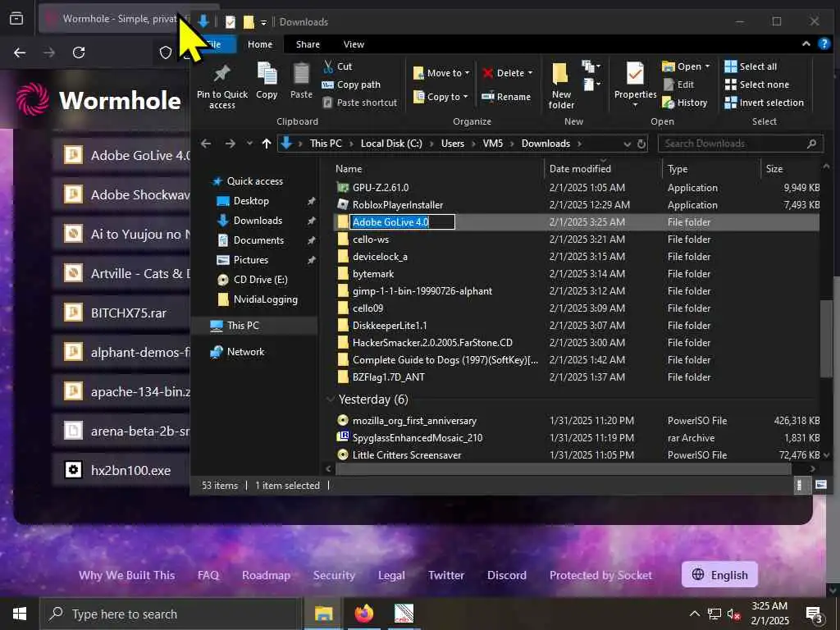Screen dimensions: 840x630
Task: Click Explorer horizontal scrollbar
Action: (563, 468)
